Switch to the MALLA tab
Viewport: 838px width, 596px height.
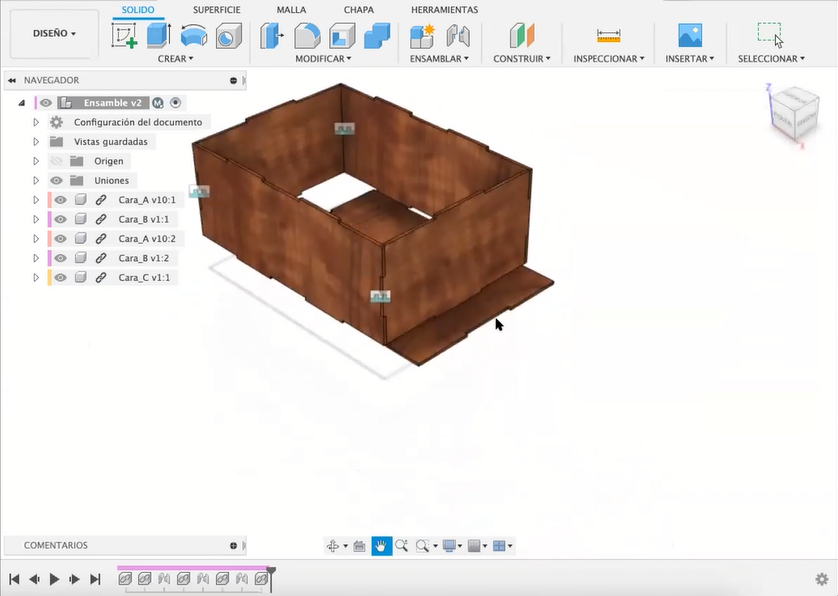click(x=291, y=10)
